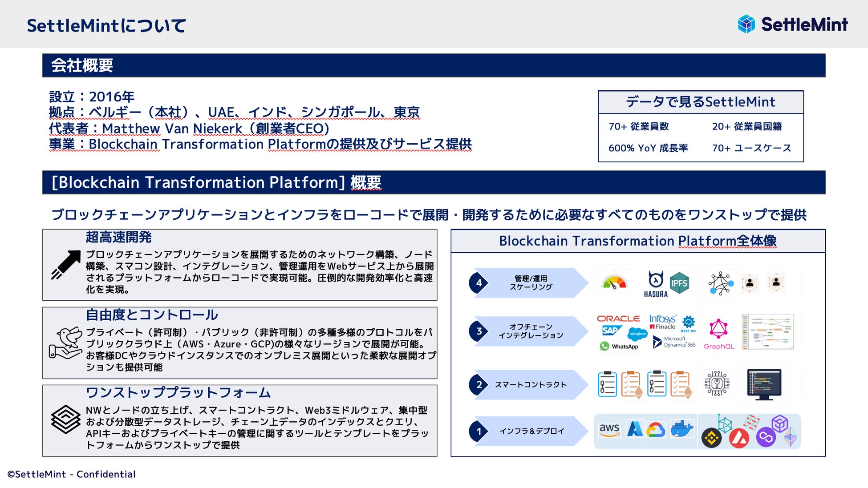This screenshot has width=868, height=488.
Task: Click the purple Polygon icon
Action: (766, 437)
